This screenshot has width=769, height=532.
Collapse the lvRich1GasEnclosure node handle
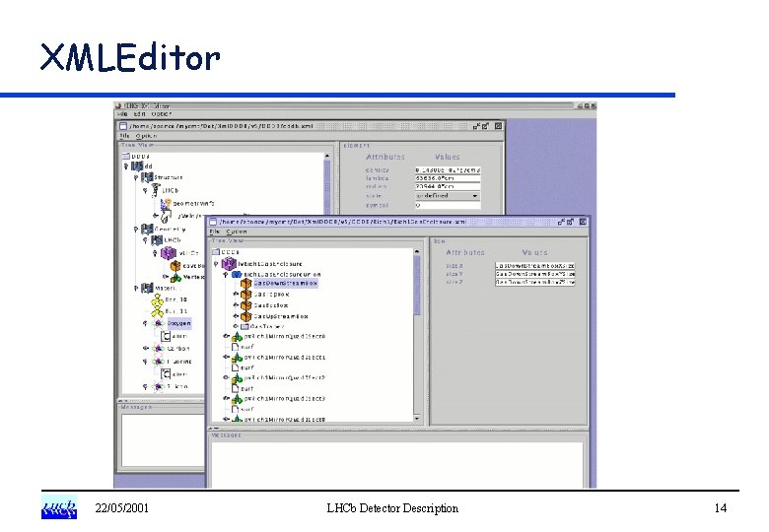(x=216, y=264)
